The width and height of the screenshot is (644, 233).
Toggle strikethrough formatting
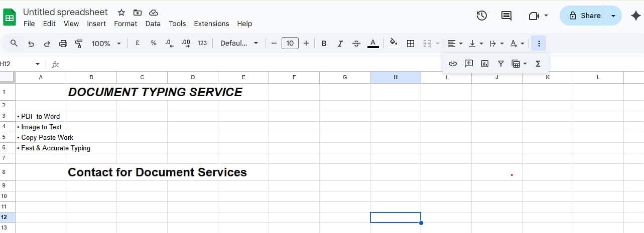356,44
